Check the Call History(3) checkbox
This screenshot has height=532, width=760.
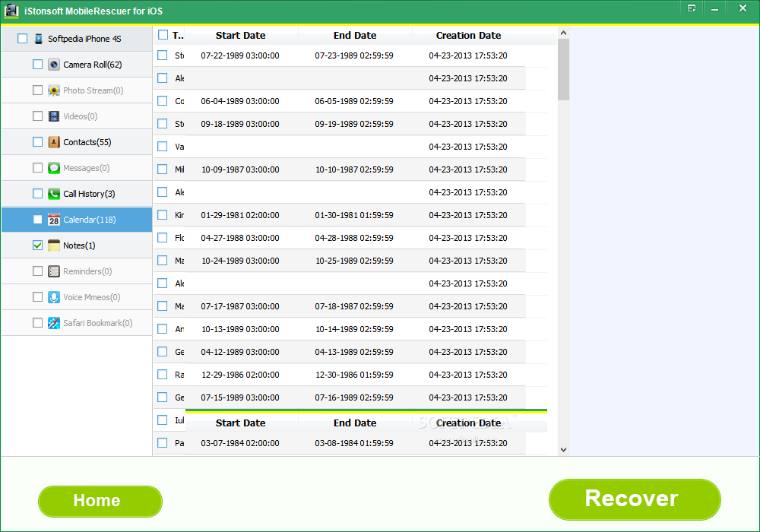(x=37, y=193)
